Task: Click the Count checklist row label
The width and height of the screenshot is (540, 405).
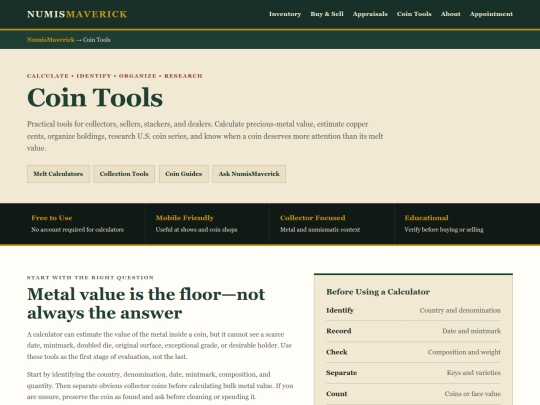Action: point(337,394)
